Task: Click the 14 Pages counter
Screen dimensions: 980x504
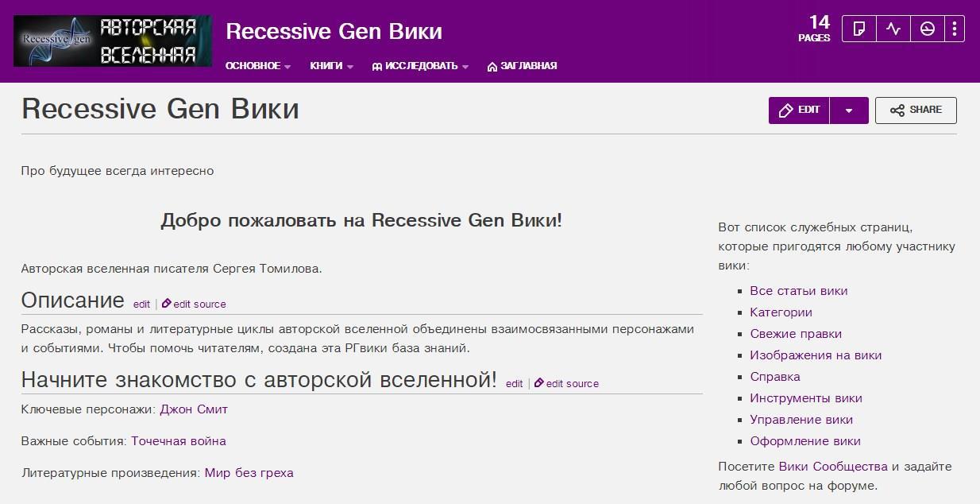Action: (815, 29)
